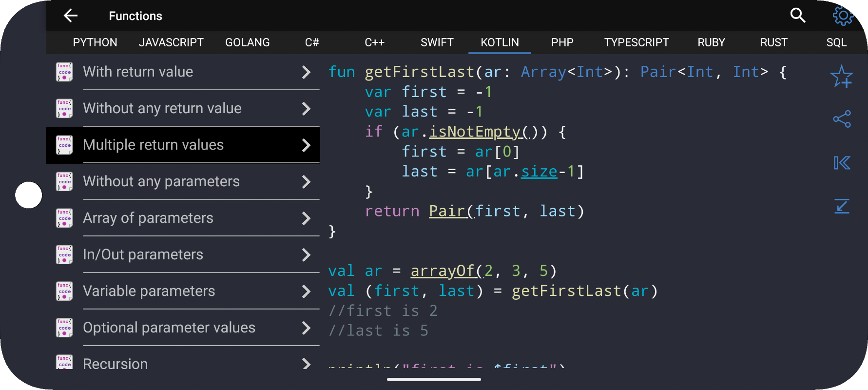The height and width of the screenshot is (390, 868).
Task: Open the Without any parameters topic
Action: click(183, 181)
